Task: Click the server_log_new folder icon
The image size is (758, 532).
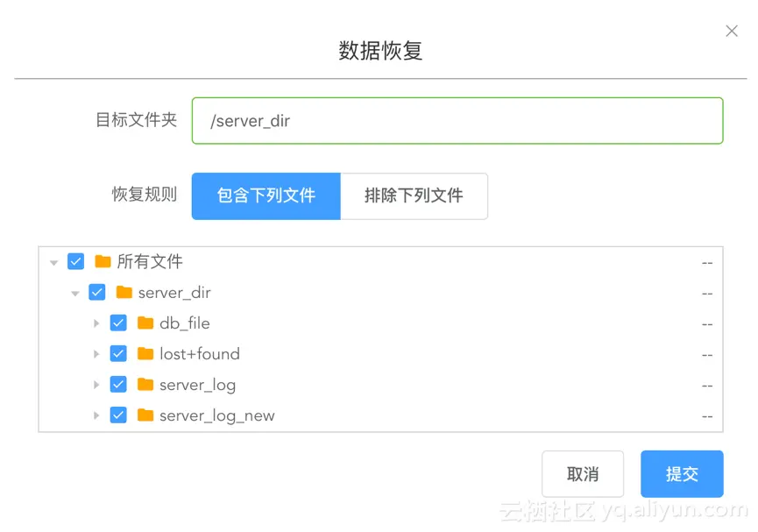Action: (x=145, y=415)
